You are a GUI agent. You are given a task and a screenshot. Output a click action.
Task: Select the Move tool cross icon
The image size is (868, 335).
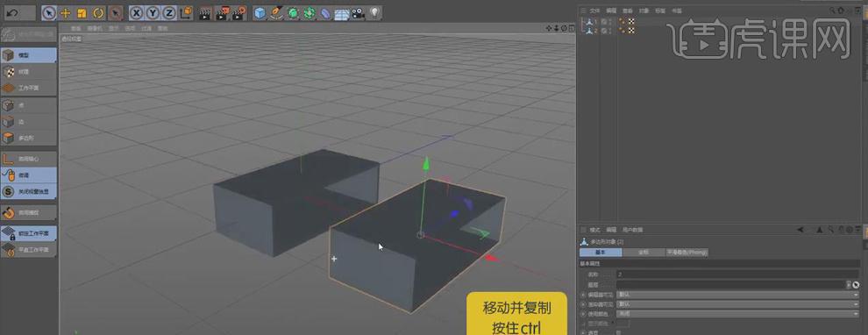[66, 12]
